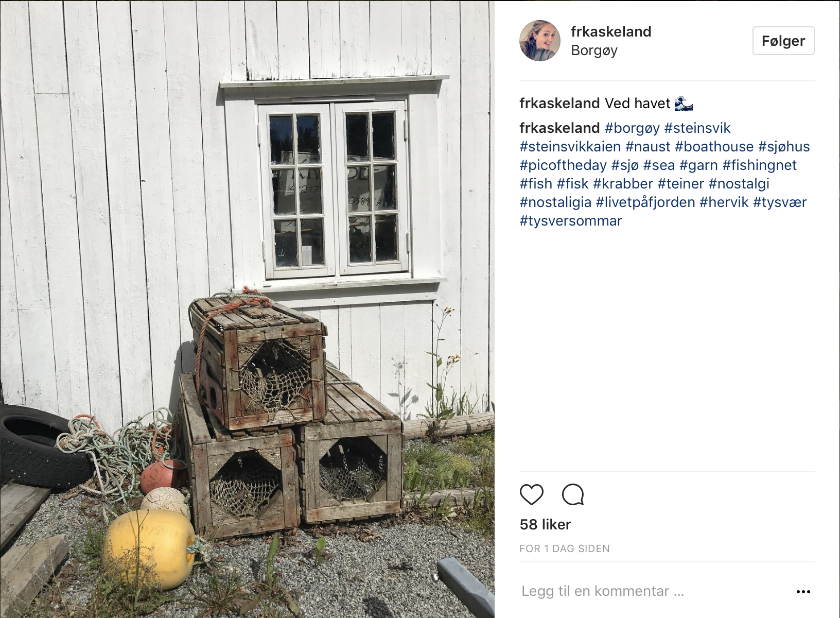Open the #tysversommar hashtag
The image size is (840, 618).
pyautogui.click(x=571, y=221)
